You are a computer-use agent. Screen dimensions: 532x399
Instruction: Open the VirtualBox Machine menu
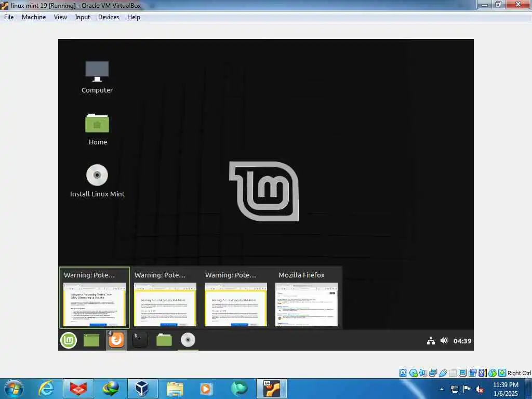click(34, 17)
